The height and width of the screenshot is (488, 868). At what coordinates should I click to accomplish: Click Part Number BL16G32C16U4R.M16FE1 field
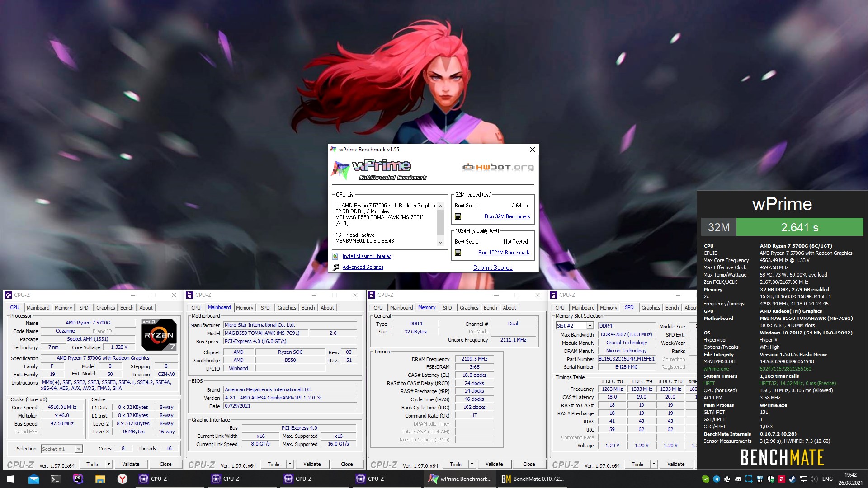pos(626,359)
